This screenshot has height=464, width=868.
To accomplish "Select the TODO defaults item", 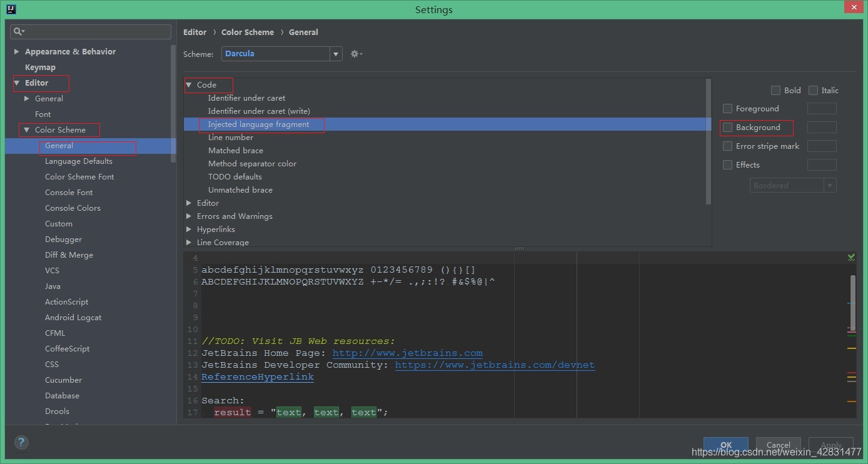I will (x=235, y=176).
